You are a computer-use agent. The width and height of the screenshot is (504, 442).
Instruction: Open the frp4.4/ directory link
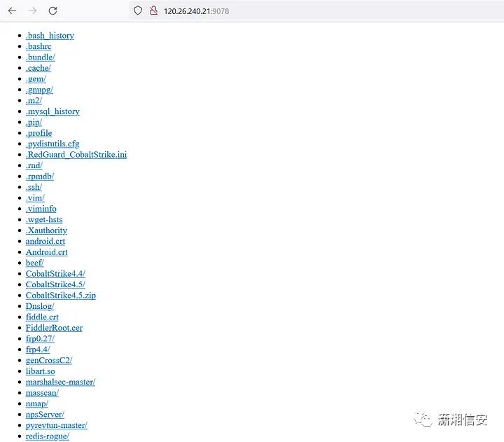[x=38, y=350]
